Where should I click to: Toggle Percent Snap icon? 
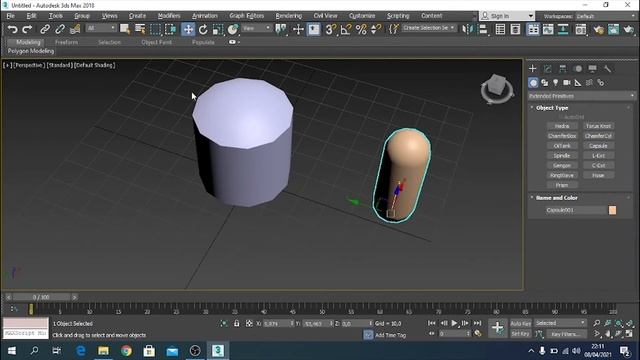[361, 29]
